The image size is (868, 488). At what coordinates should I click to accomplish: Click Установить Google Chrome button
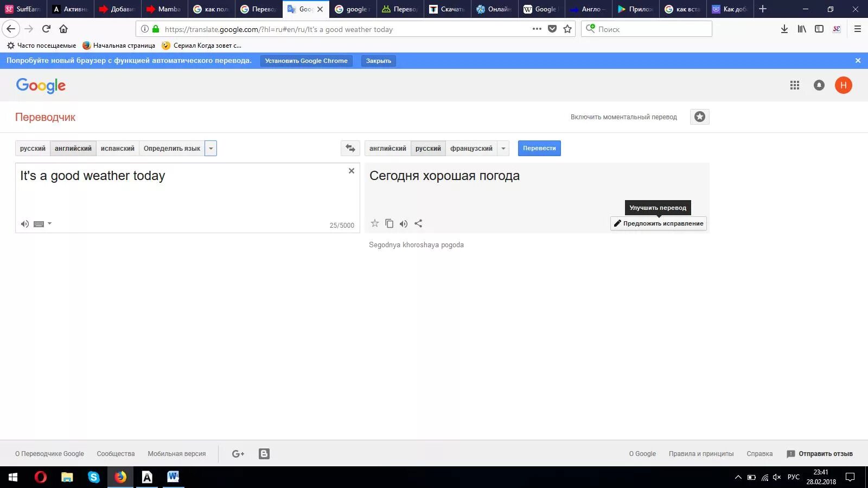pos(307,61)
